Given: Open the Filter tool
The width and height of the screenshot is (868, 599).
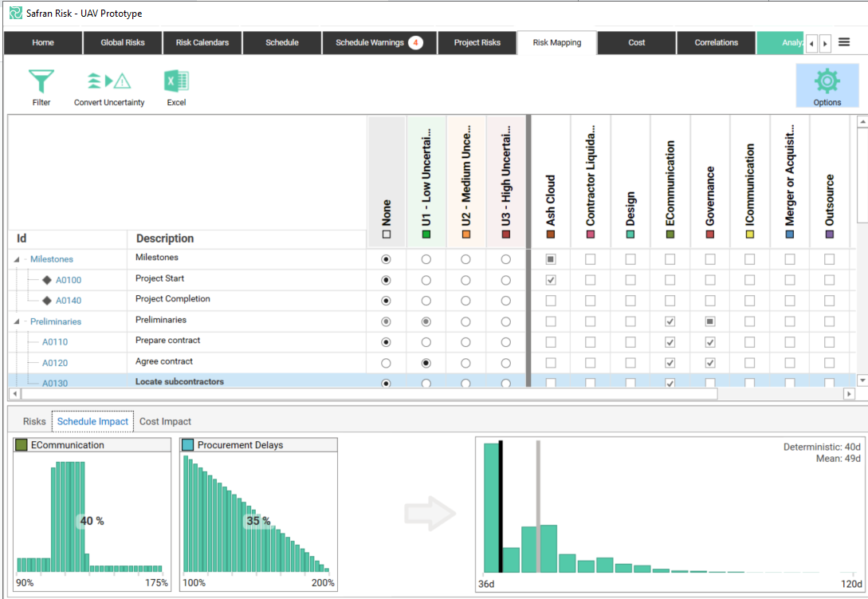Looking at the screenshot, I should (41, 87).
